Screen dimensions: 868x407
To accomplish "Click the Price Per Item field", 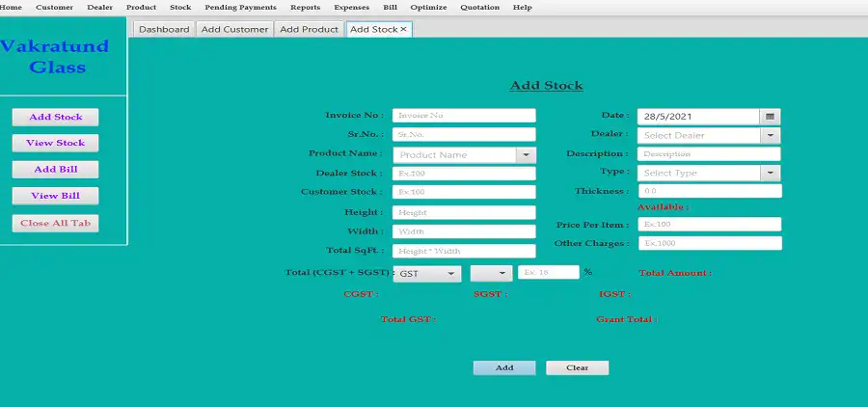I will (x=709, y=224).
